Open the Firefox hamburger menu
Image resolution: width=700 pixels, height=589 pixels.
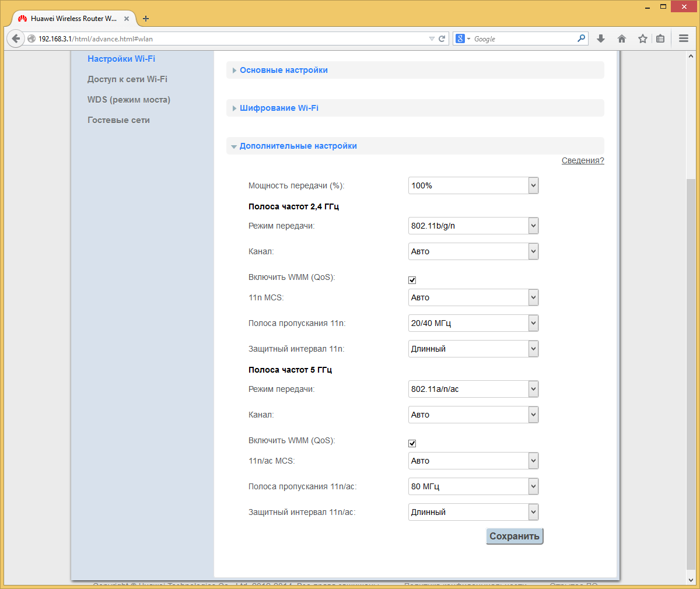coord(684,38)
